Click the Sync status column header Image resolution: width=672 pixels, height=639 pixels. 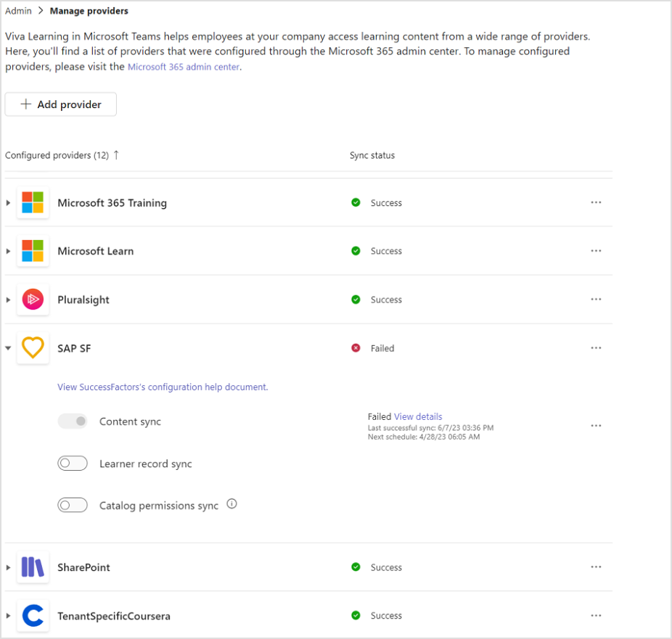(x=372, y=155)
